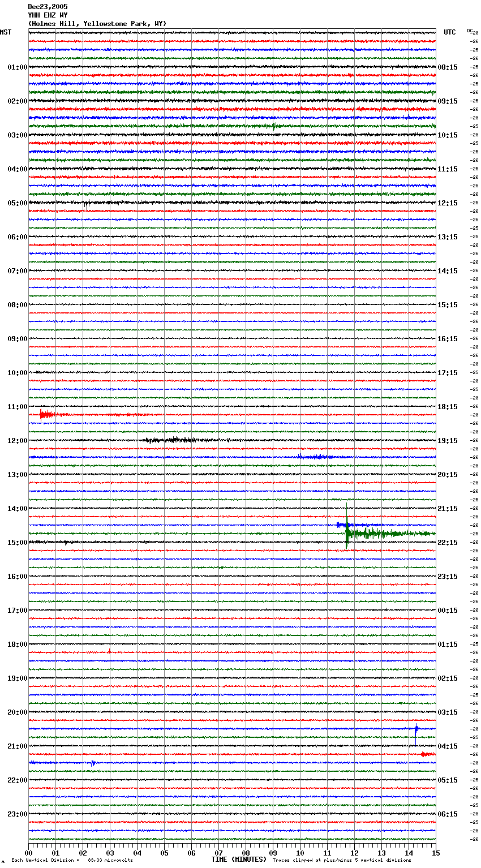Click the MST label "23:00"
The width and height of the screenshot is (481, 868).
coord(18,814)
